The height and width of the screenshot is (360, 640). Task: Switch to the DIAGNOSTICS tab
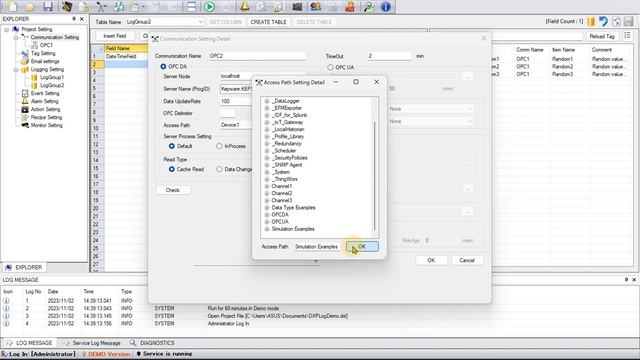point(152,343)
